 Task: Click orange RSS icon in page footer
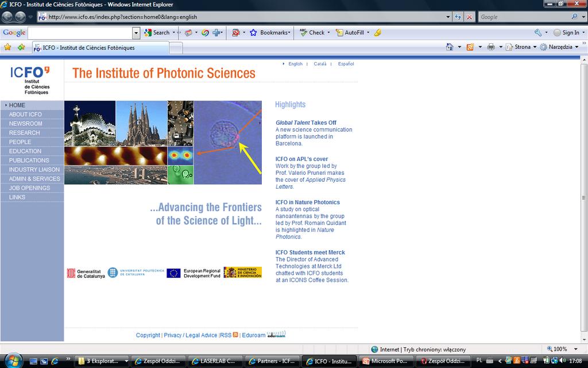tap(235, 335)
